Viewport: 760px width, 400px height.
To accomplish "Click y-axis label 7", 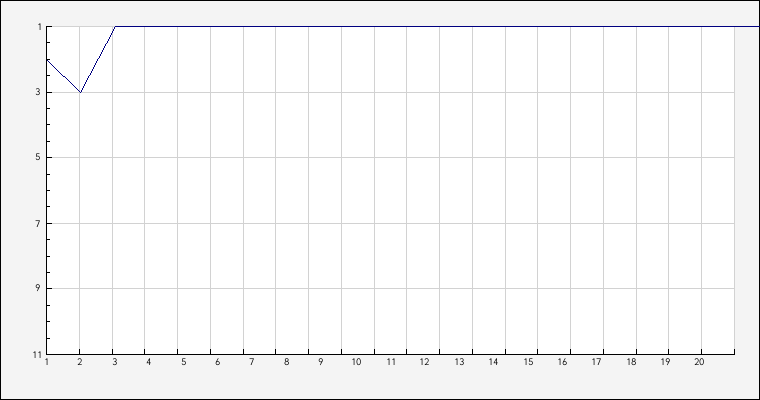I will pyautogui.click(x=38, y=224).
